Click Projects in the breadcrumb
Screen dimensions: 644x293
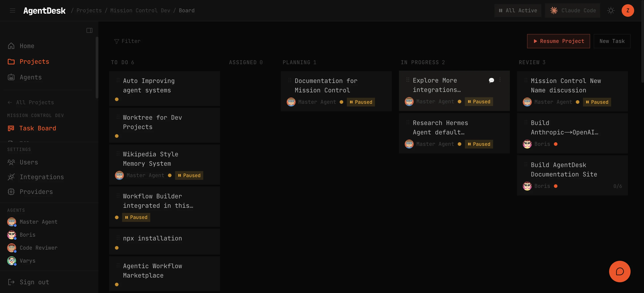[x=89, y=11]
